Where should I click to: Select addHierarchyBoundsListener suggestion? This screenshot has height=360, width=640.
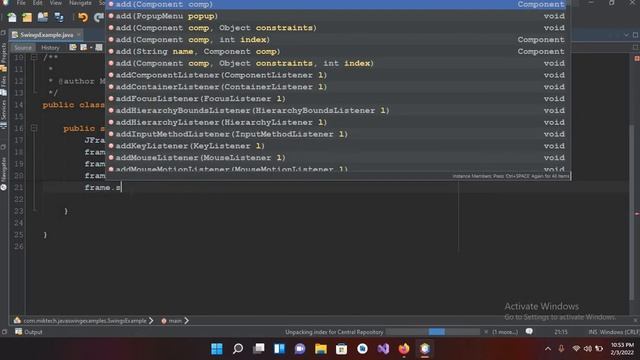point(338,111)
